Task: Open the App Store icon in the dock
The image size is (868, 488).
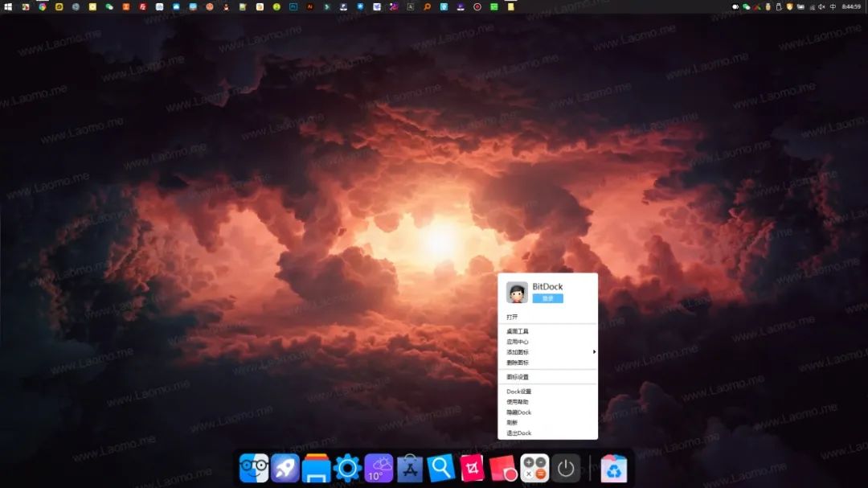Action: pos(409,466)
